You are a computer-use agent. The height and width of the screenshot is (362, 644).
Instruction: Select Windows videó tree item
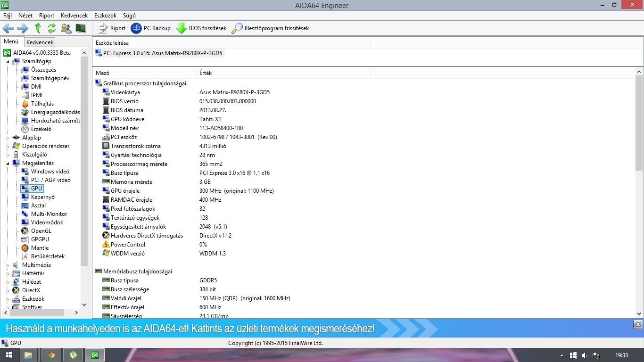click(50, 172)
